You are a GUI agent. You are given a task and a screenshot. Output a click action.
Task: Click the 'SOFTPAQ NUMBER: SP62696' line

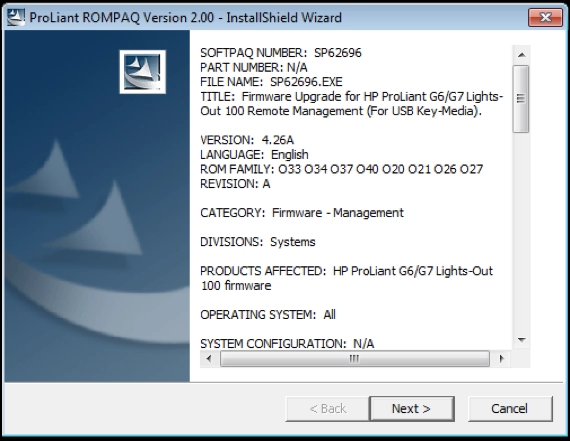(281, 53)
